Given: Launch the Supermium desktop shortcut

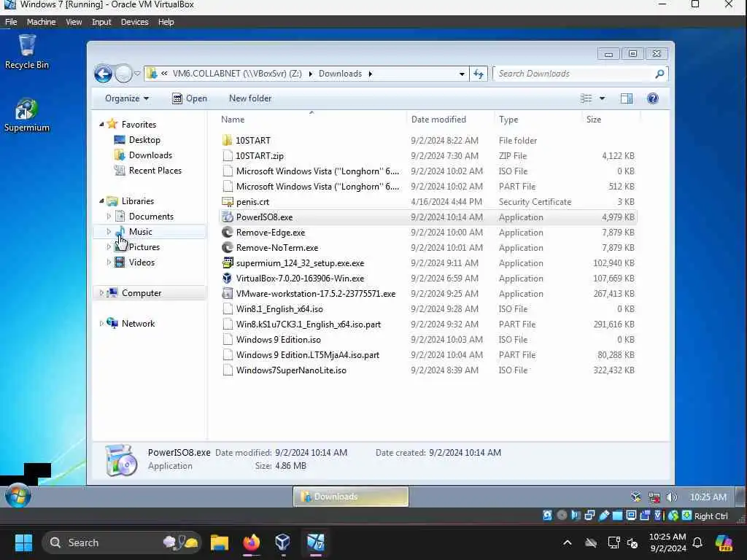Looking at the screenshot, I should [x=27, y=114].
